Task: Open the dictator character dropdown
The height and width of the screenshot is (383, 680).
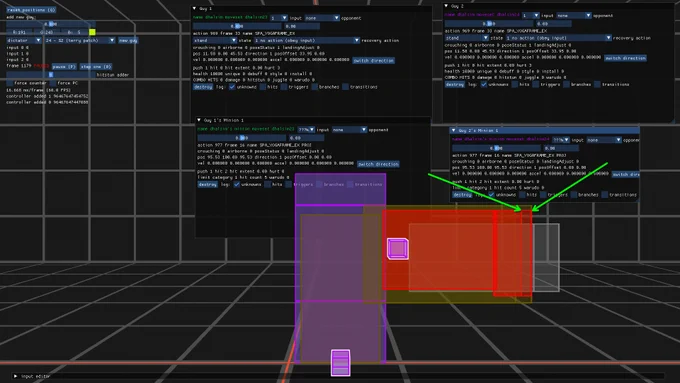Action: point(24,40)
